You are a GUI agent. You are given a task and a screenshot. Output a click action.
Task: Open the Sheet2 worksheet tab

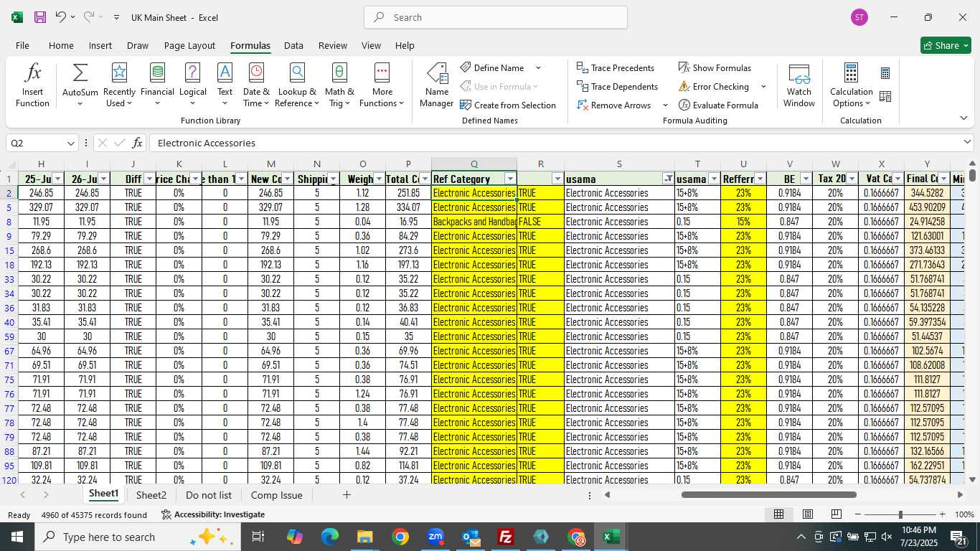click(151, 495)
